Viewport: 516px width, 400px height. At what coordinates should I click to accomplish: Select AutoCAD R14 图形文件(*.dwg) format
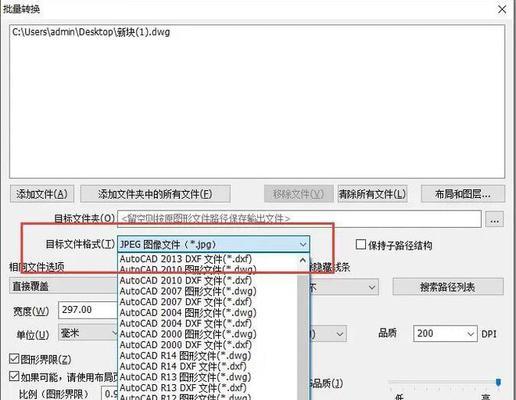[x=185, y=355]
